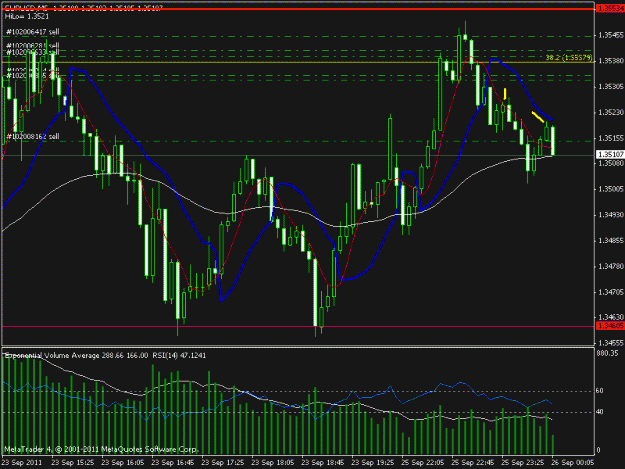Click the 23 Sep 15:25 time label
Image resolution: width=625 pixels, height=469 pixels.
73,463
